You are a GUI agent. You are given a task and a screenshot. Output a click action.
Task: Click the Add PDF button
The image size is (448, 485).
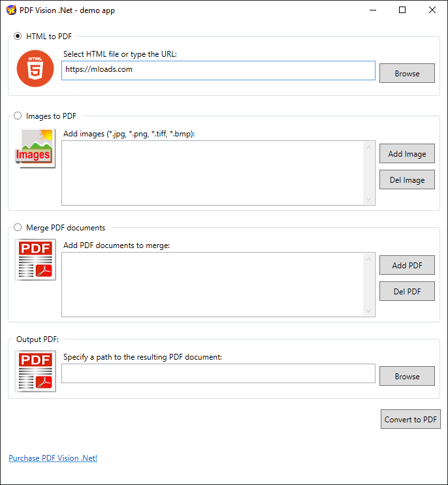pos(407,266)
